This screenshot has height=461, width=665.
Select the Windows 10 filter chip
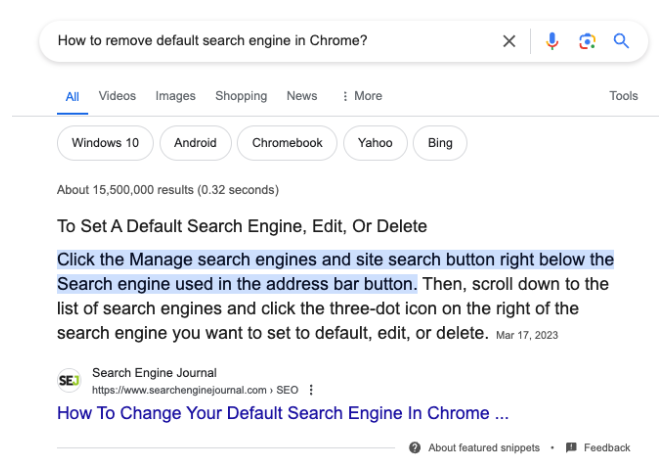click(105, 143)
